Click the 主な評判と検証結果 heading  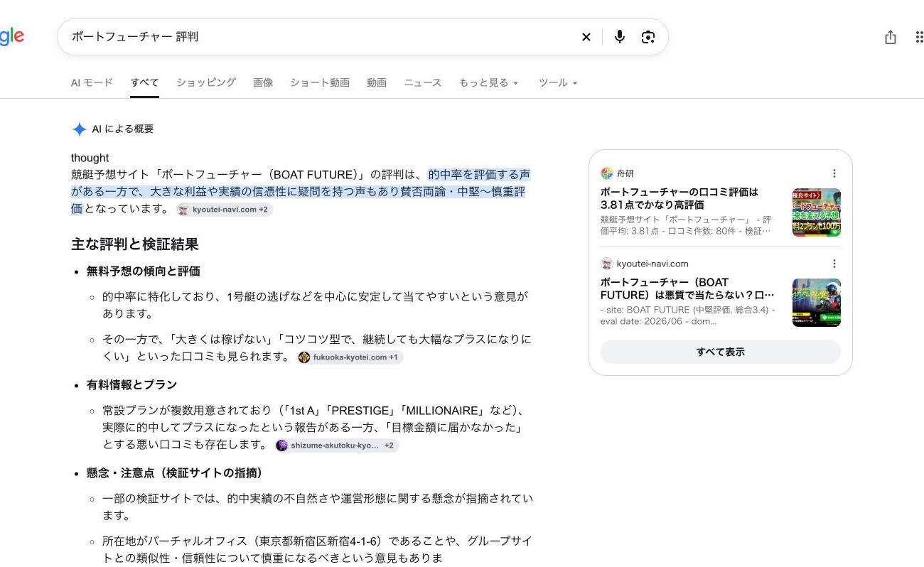tap(135, 244)
